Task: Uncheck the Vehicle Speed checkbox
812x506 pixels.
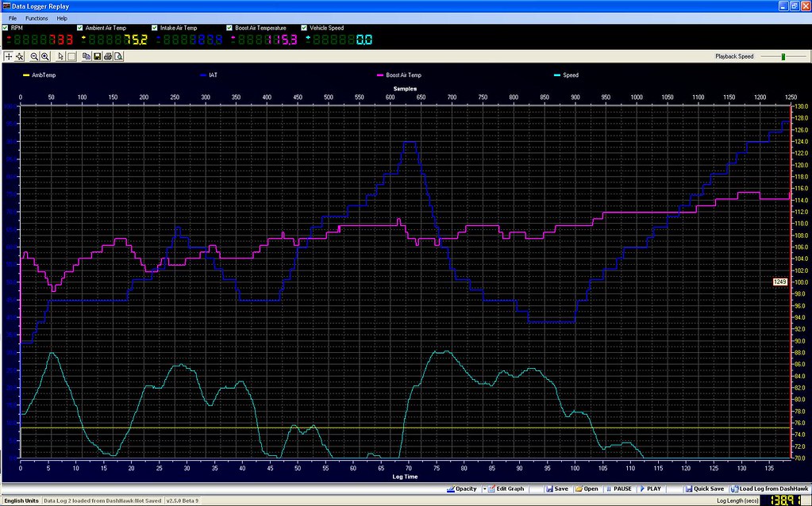Action: pos(304,28)
